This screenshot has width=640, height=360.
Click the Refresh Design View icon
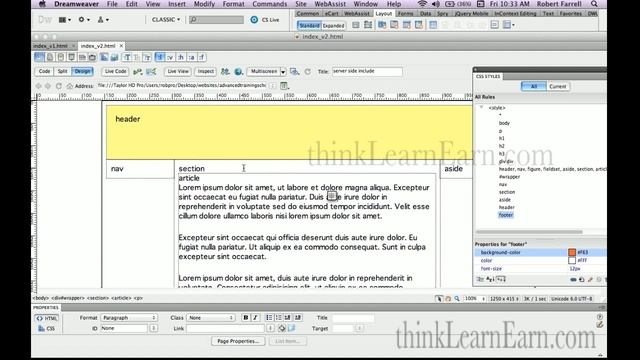tap(308, 71)
